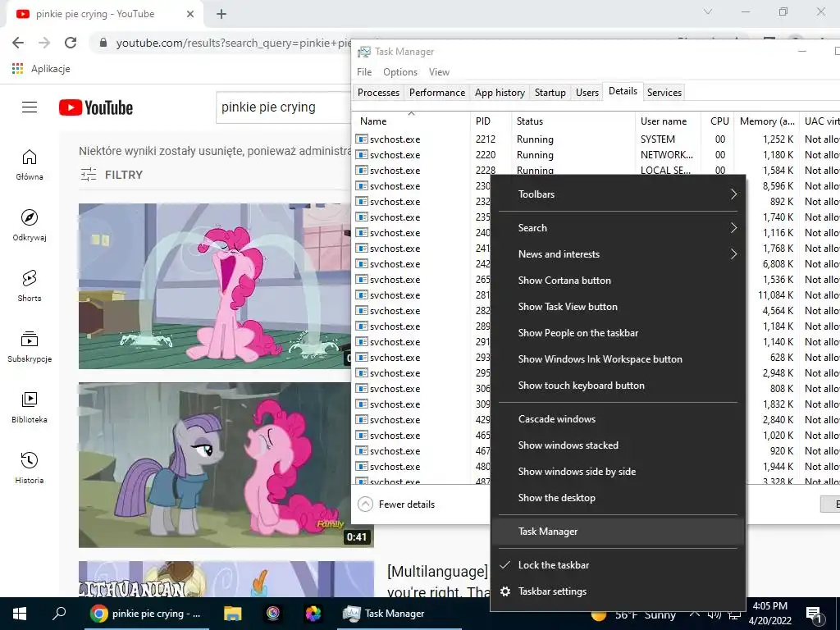840x630 pixels.
Task: Toggle Show Windows Ink Workspace button
Action: pos(618,359)
